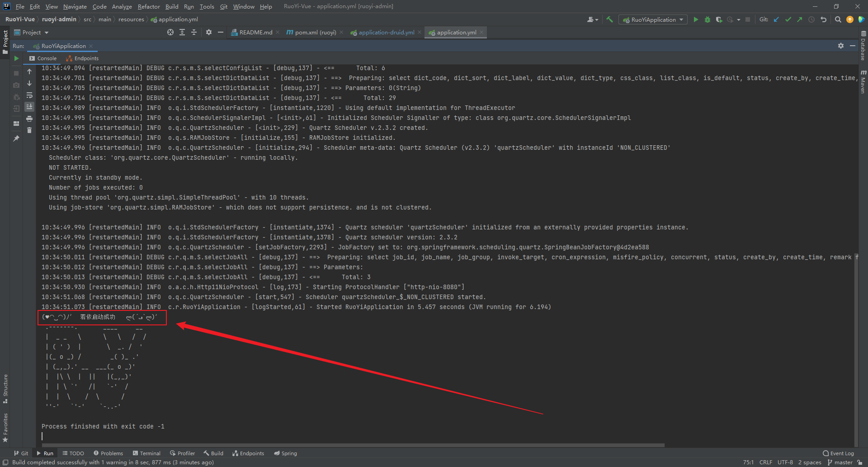Screen dimensions: 868x467
Task: Expand all in Project panel
Action: [x=182, y=32]
